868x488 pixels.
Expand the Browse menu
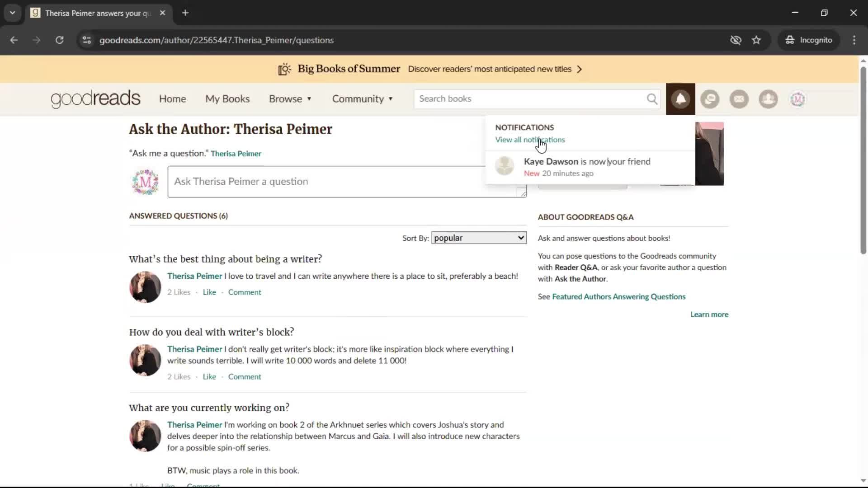[290, 99]
